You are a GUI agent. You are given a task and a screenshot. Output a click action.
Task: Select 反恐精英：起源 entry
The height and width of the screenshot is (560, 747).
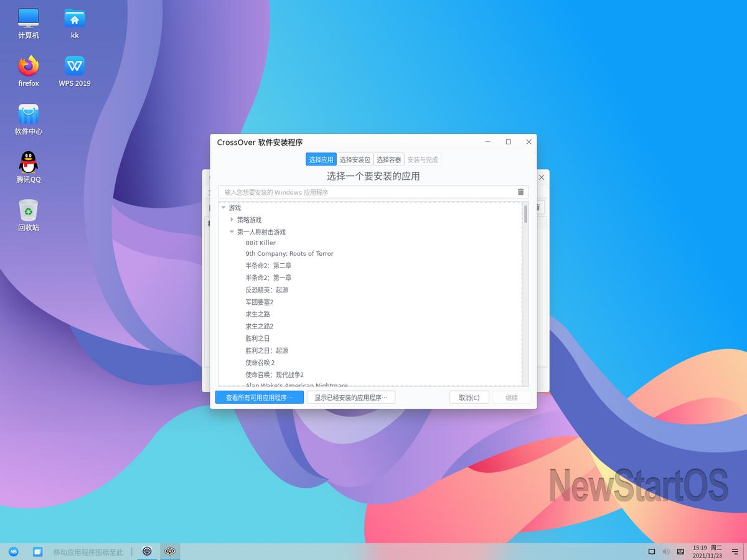tap(266, 290)
